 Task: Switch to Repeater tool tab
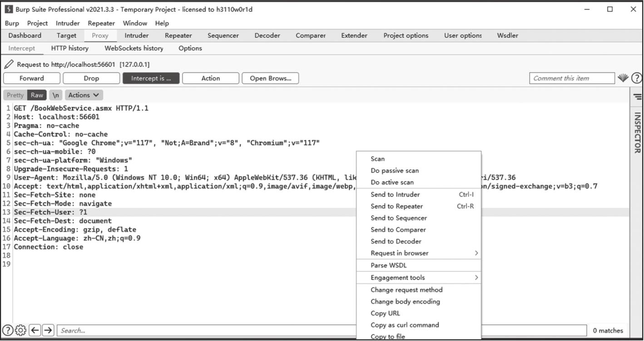[178, 35]
